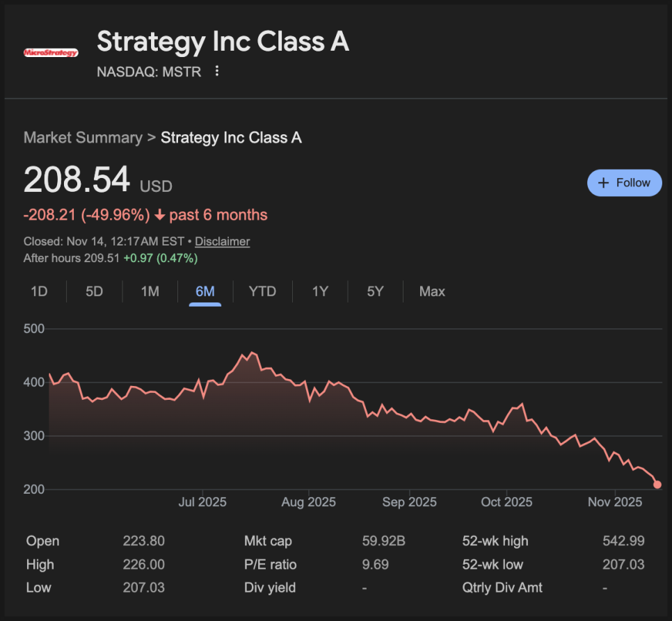Viewport: 672px width, 621px height.
Task: Click the Follow button
Action: click(x=624, y=183)
